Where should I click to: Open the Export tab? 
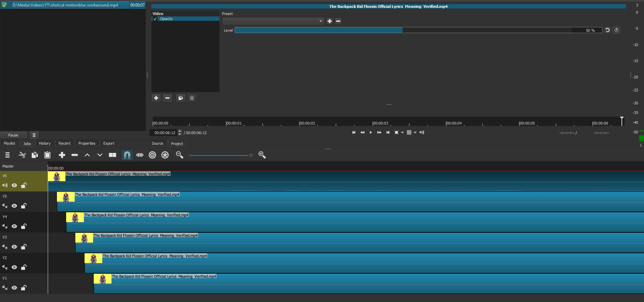point(109,144)
